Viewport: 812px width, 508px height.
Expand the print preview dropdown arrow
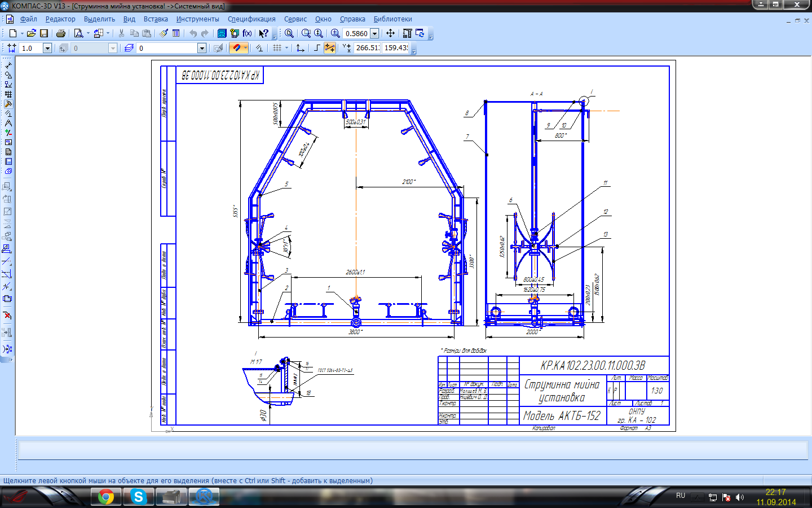tap(88, 33)
